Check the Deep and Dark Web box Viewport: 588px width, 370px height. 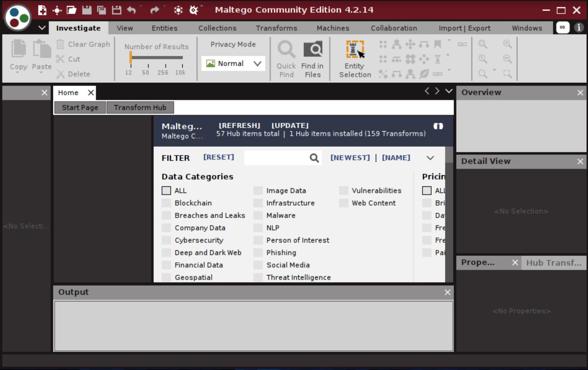[166, 253]
